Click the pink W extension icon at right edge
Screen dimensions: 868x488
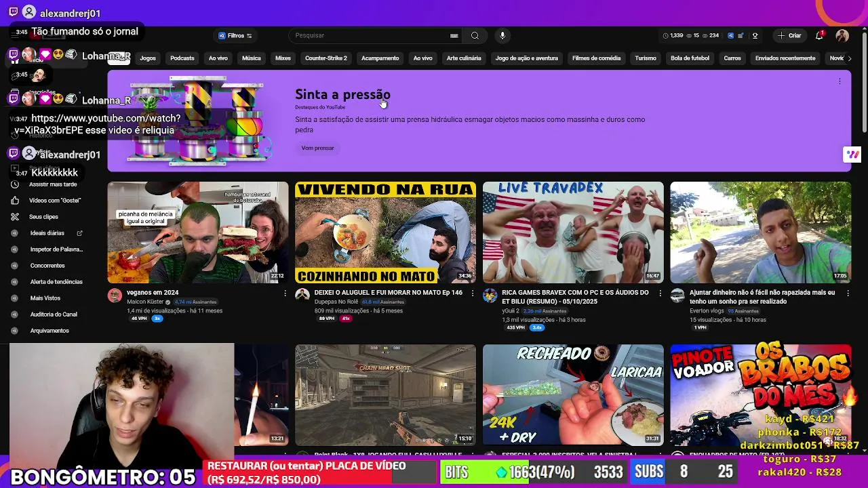click(852, 155)
